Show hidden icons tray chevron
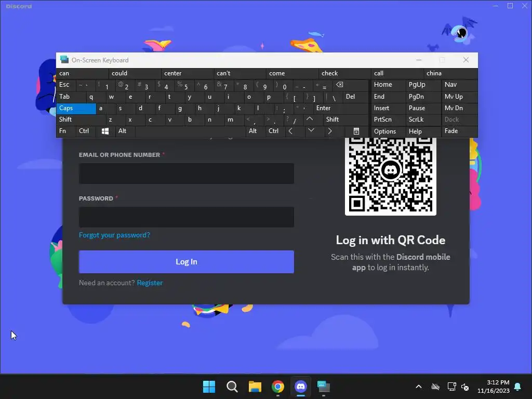The width and height of the screenshot is (532, 399). click(x=419, y=387)
